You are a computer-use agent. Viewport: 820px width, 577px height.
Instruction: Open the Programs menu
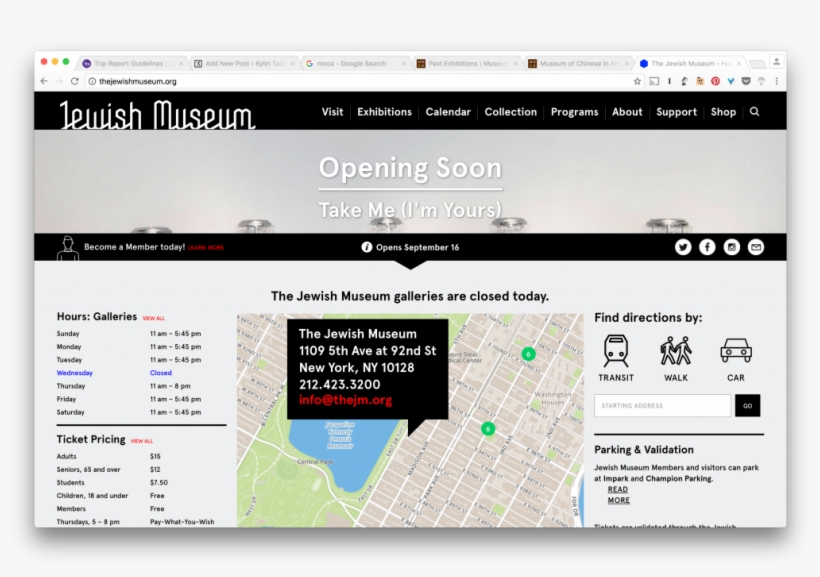pos(574,112)
